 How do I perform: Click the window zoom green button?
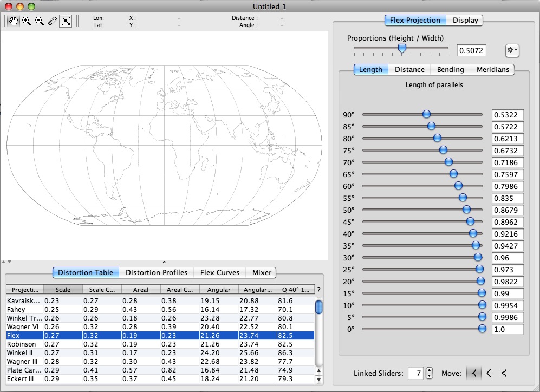pyautogui.click(x=31, y=6)
